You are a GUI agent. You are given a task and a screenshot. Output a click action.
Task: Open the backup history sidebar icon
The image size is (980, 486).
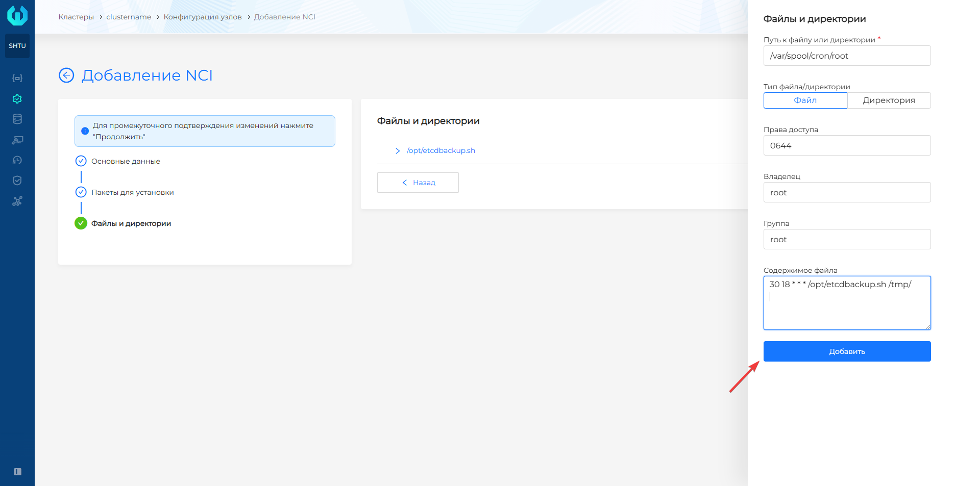[x=17, y=160]
